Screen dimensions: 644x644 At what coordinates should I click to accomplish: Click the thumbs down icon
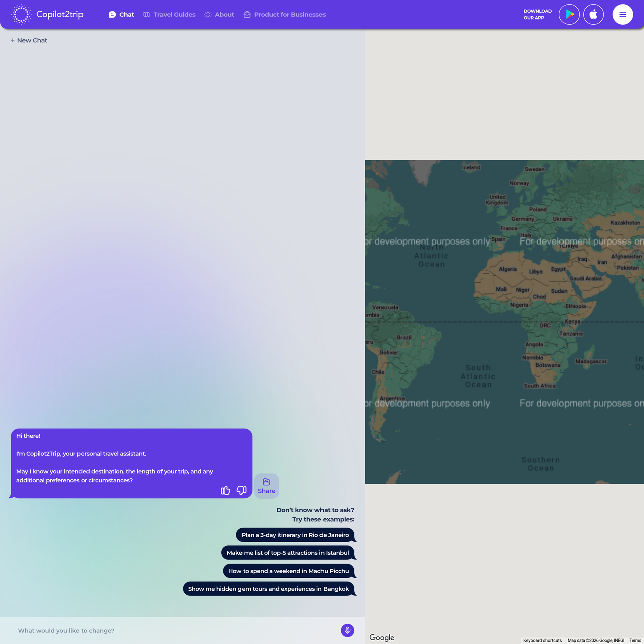pyautogui.click(x=242, y=490)
